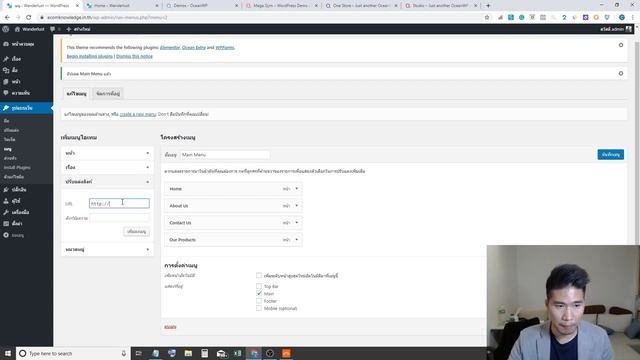Click the blue Save Menu button

(611, 155)
